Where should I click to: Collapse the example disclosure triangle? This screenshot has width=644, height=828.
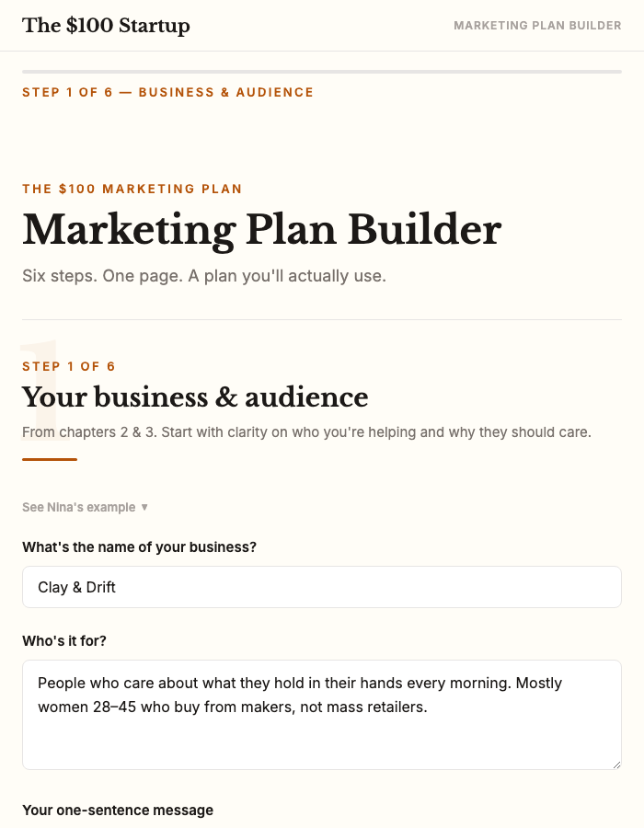click(x=143, y=507)
